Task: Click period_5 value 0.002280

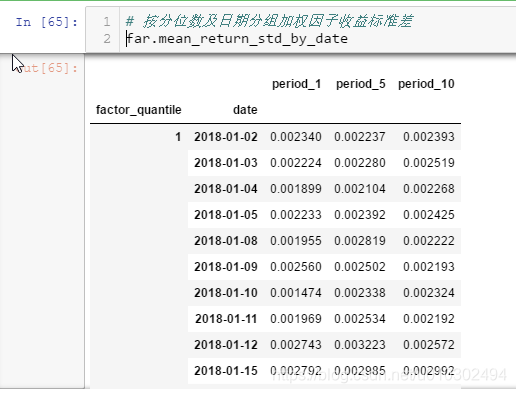Action: 360,163
